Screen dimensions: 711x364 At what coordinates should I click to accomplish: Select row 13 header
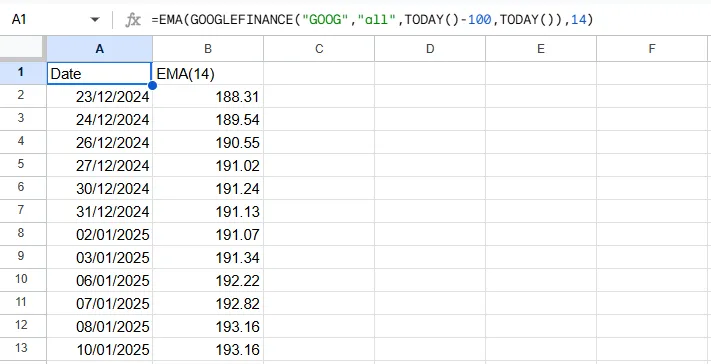(23, 349)
